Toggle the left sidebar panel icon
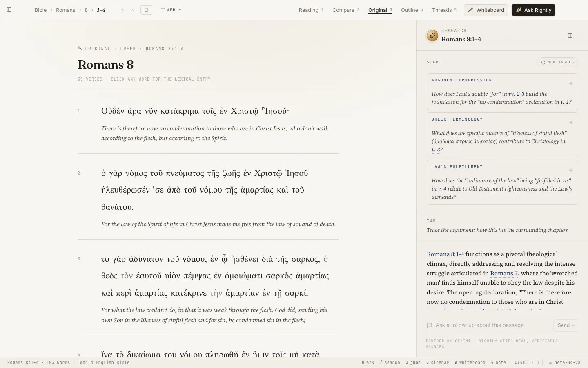Image resolution: width=588 pixels, height=368 pixels. click(x=9, y=10)
